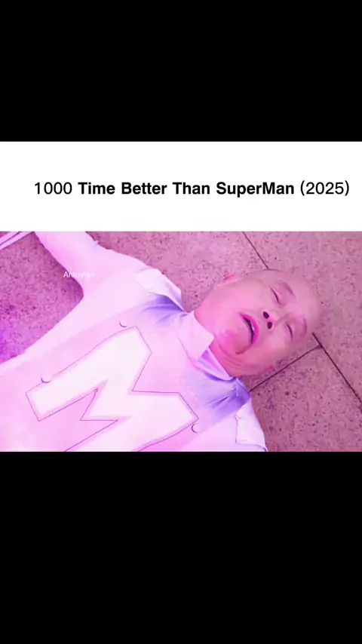The width and height of the screenshot is (362, 644).
Task: Click the word "Than" in the caption
Action: 192,189
